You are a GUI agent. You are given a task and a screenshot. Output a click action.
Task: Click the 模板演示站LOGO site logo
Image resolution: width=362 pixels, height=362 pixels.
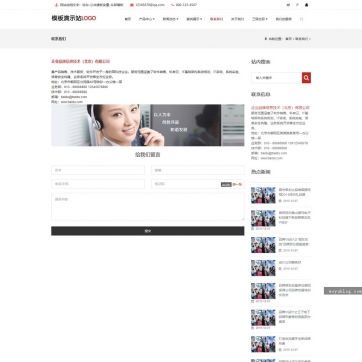coord(74,18)
